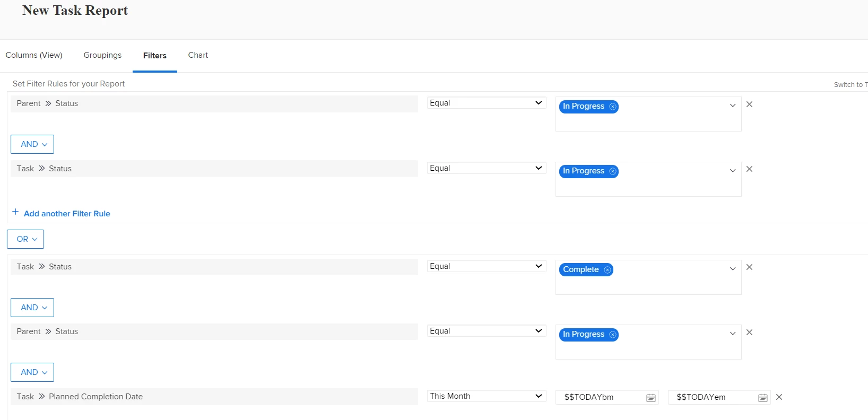Viewport: 868px width, 420px height.
Task: Click Add another Filter Rule link
Action: [67, 214]
